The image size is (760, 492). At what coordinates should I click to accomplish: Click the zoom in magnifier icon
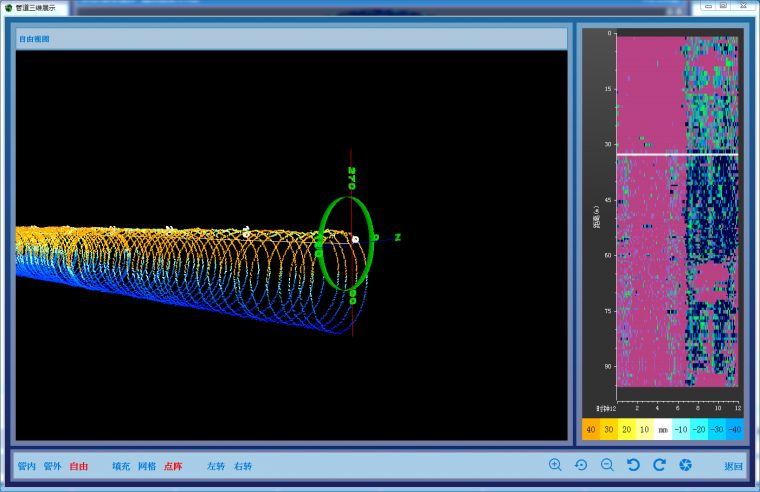(555, 465)
